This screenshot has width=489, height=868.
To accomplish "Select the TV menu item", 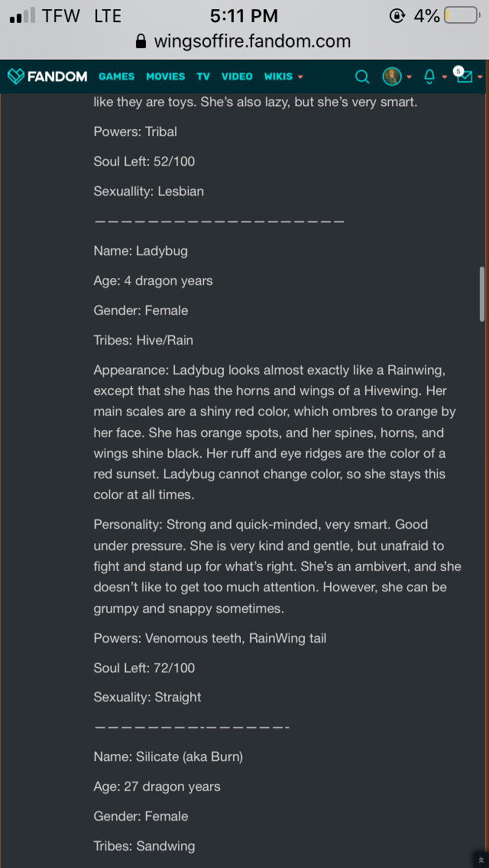I will tap(202, 76).
